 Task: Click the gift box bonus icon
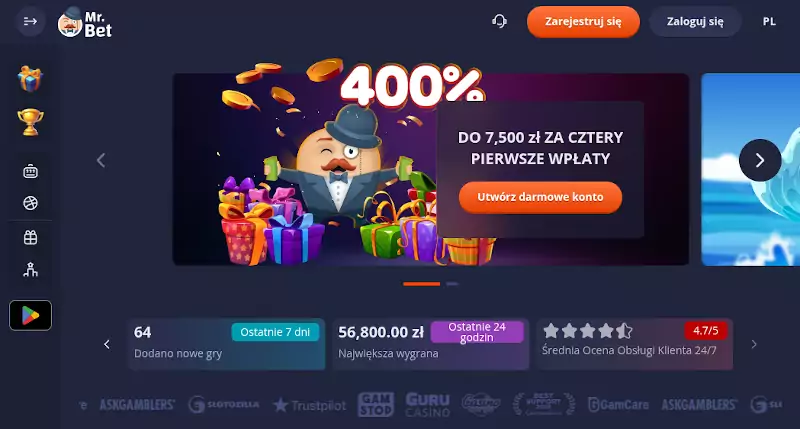30,79
